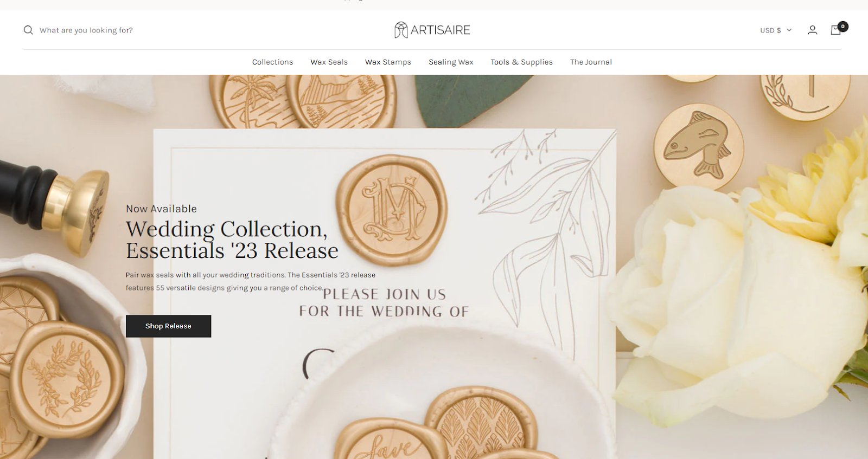
Task: Click the monogram wax seal on invitation
Action: (392, 210)
